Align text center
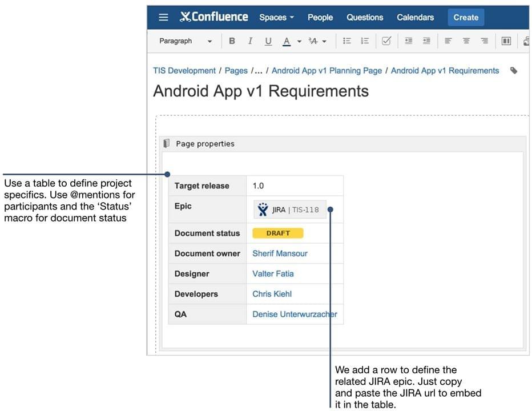The height and width of the screenshot is (411, 532). 466,41
